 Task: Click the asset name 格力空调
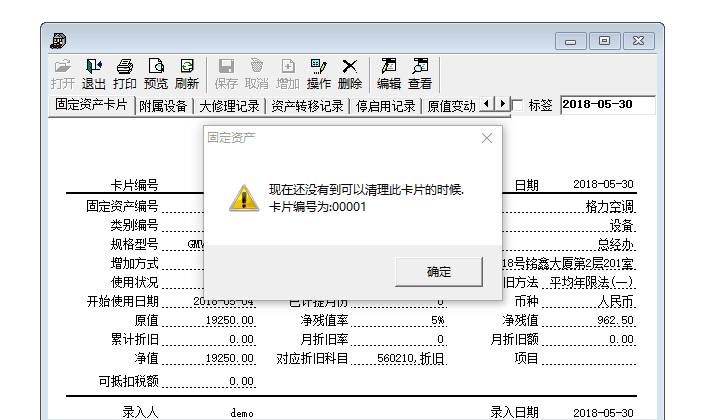click(x=610, y=207)
